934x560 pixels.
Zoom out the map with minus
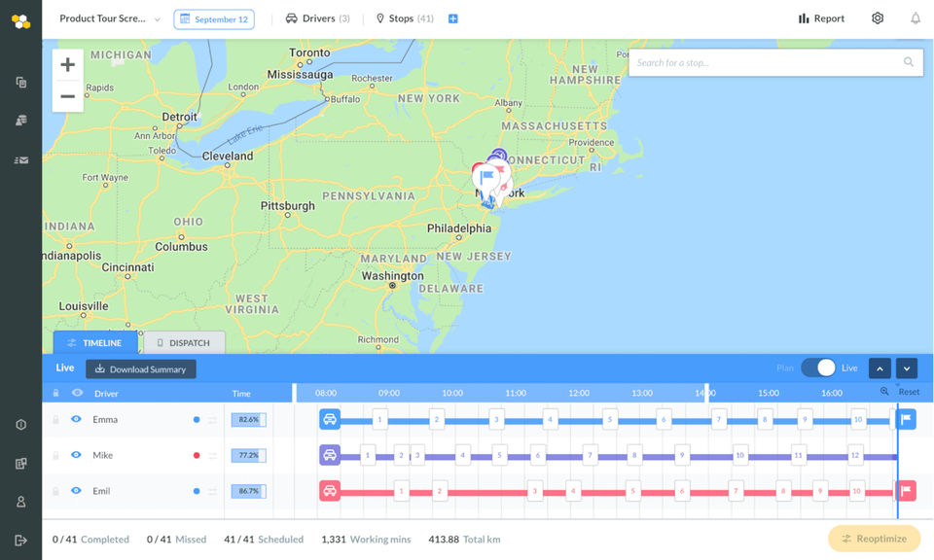[x=68, y=96]
